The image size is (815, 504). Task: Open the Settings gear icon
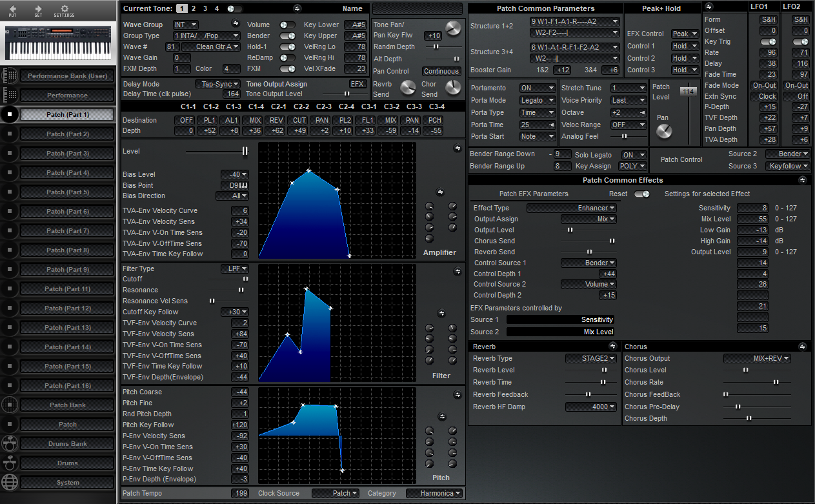point(64,9)
